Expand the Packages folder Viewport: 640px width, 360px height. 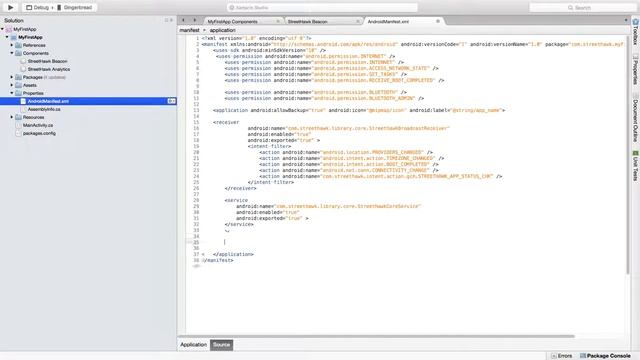[12, 77]
